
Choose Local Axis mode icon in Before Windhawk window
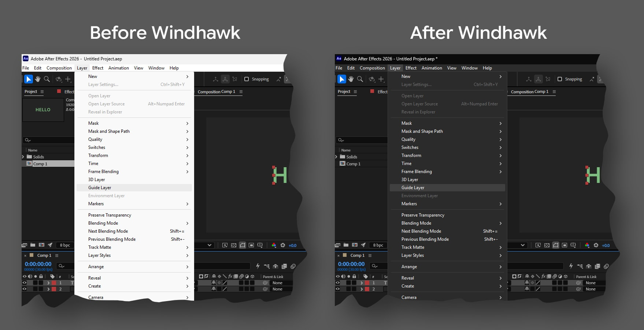[216, 79]
